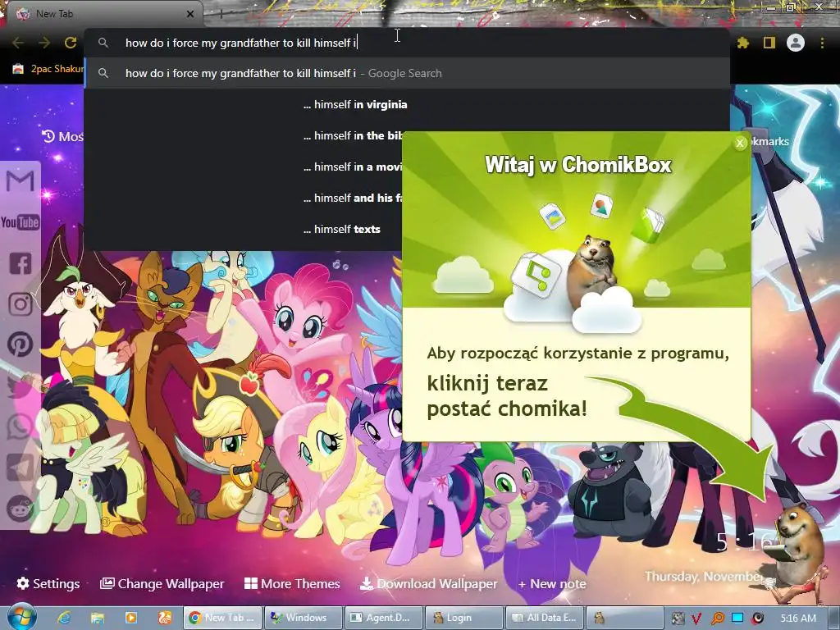Switch to the Agent.D... taskbar window
The height and width of the screenshot is (630, 840).
click(x=384, y=618)
